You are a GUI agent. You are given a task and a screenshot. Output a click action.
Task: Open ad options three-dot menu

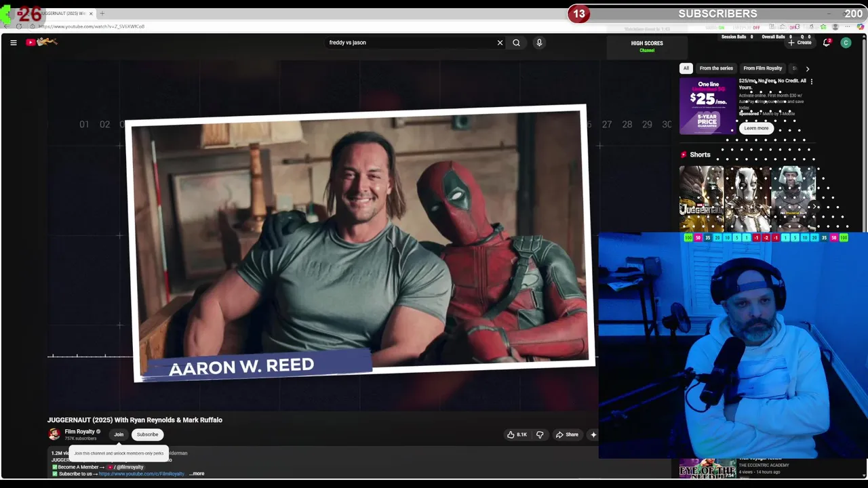[811, 81]
